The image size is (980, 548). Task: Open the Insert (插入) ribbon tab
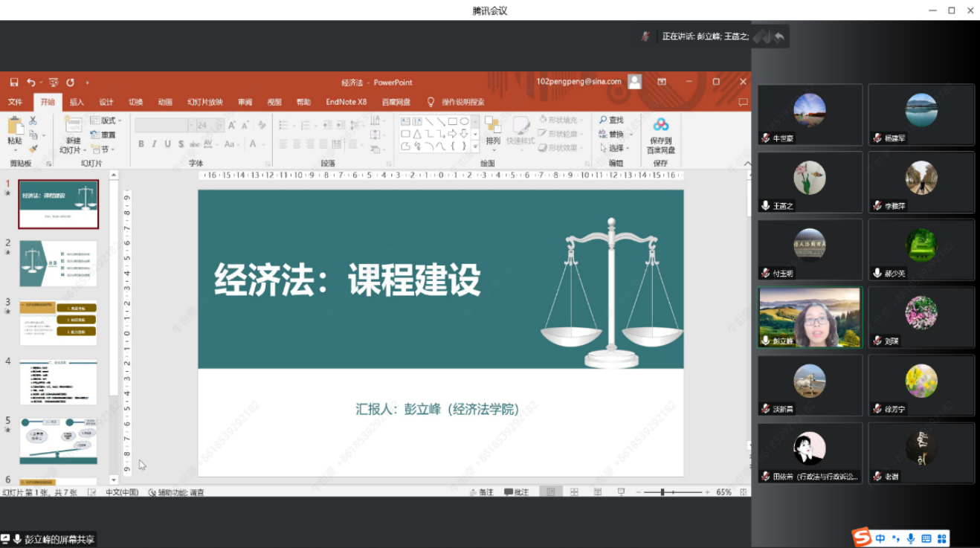pos(77,103)
